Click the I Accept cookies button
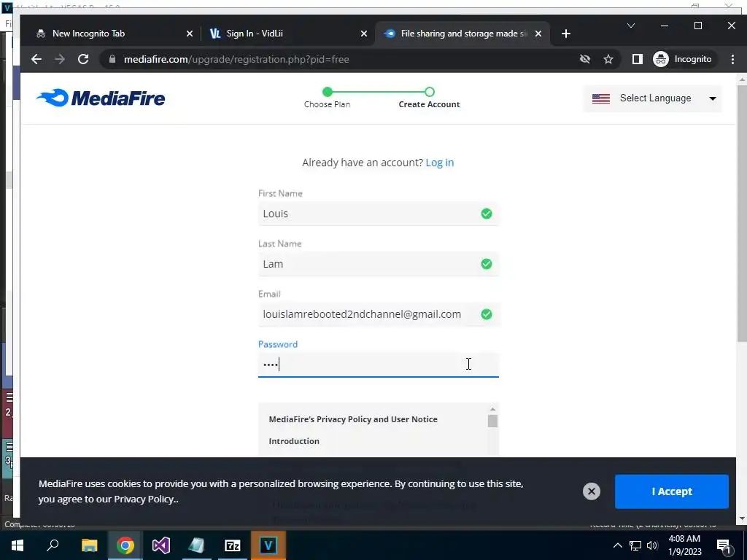The width and height of the screenshot is (747, 560). click(672, 491)
